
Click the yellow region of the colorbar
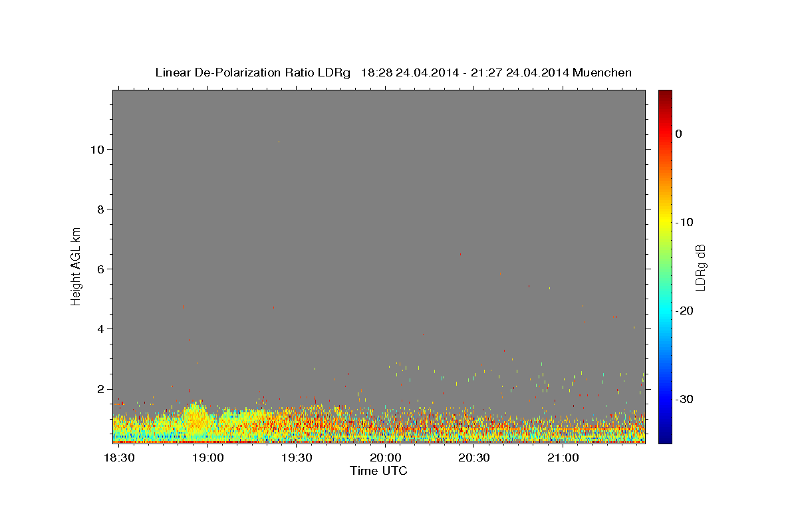pyautogui.click(x=665, y=223)
